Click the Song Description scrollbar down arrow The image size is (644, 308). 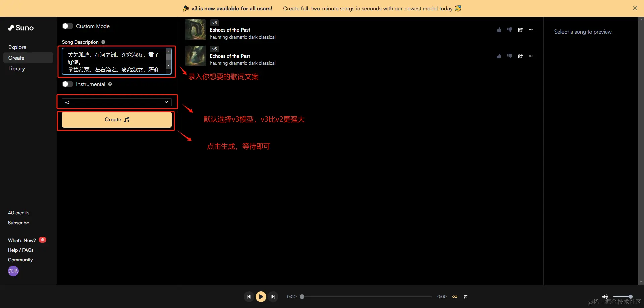pos(169,66)
